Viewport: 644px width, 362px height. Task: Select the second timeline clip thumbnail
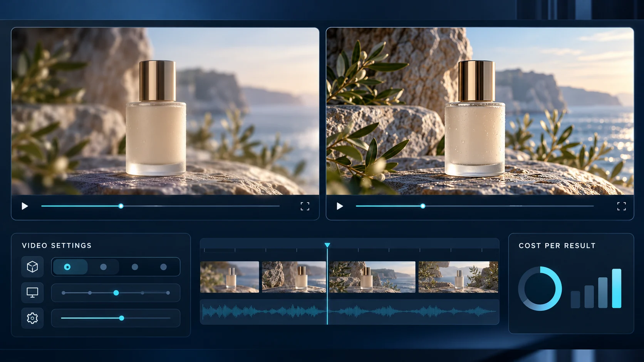[x=294, y=277]
